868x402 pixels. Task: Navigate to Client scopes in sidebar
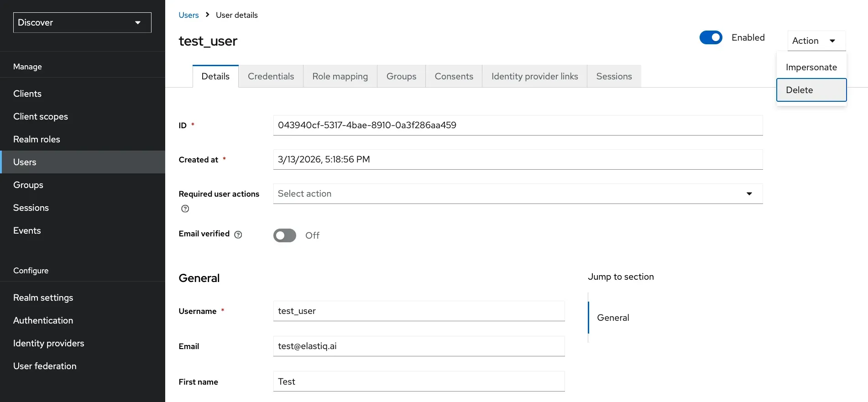41,116
